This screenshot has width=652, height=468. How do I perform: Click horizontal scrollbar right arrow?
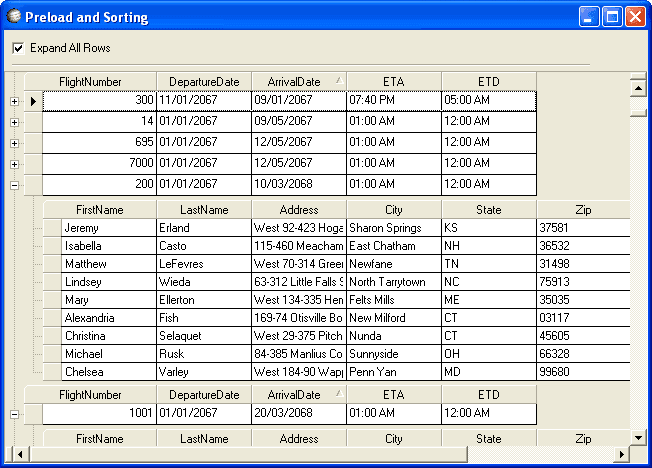622,454
